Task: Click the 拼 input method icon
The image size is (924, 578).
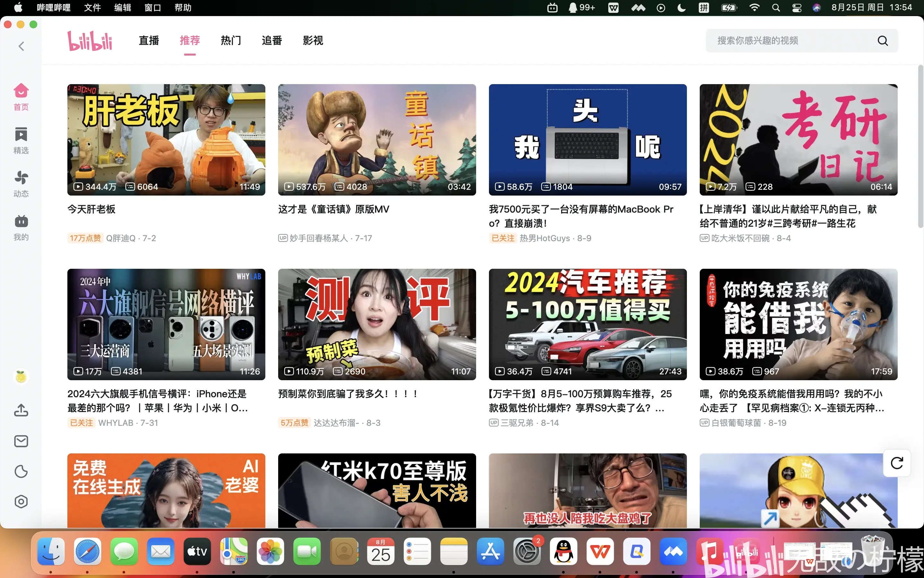Action: click(704, 8)
